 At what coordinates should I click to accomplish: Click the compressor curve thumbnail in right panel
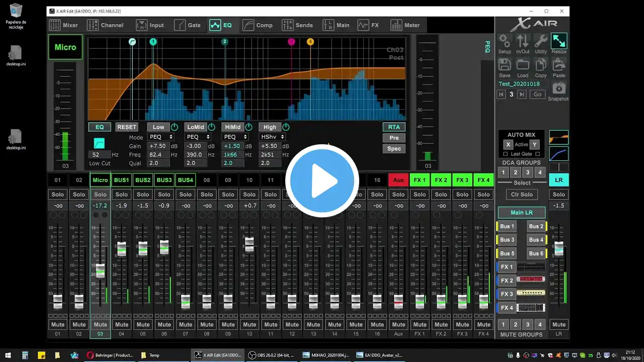click(559, 154)
